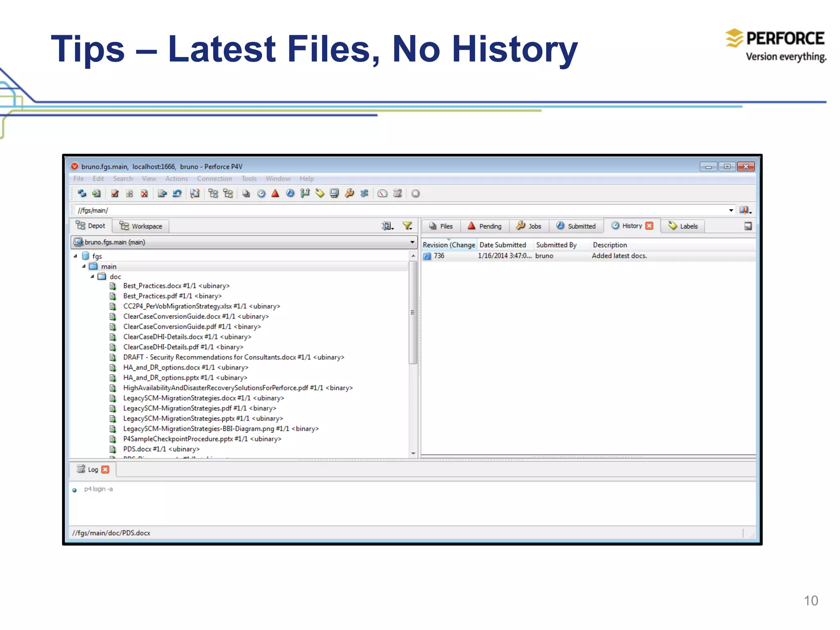Click the Get Latest Revision icon
Image resolution: width=840 pixels, height=630 pixels.
96,193
